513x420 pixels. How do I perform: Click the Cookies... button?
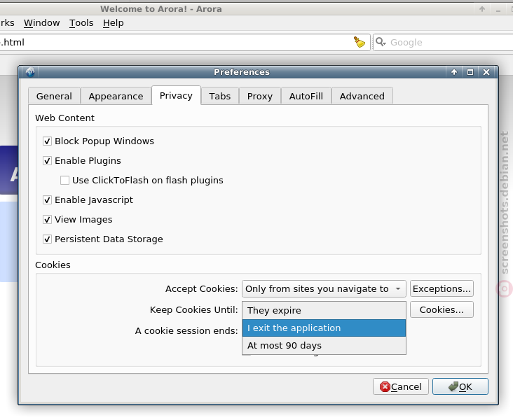coord(442,309)
